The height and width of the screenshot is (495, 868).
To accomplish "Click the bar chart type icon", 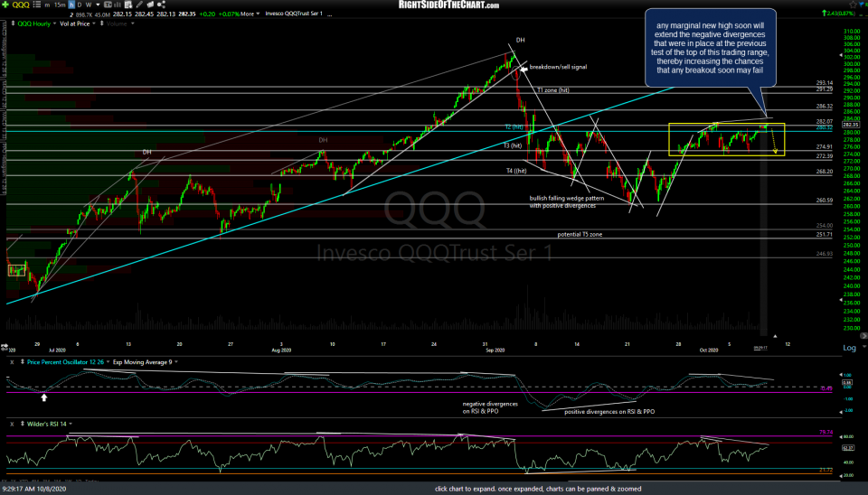I will 118,5.
